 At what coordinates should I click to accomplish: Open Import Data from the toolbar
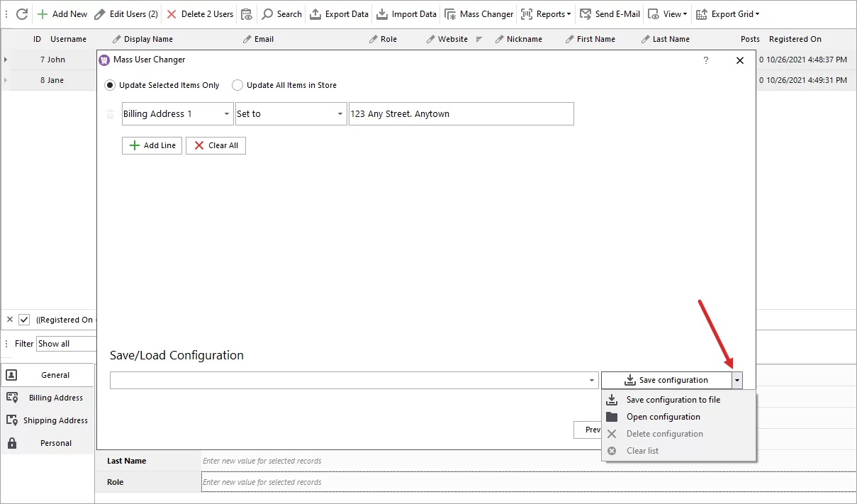coord(406,13)
